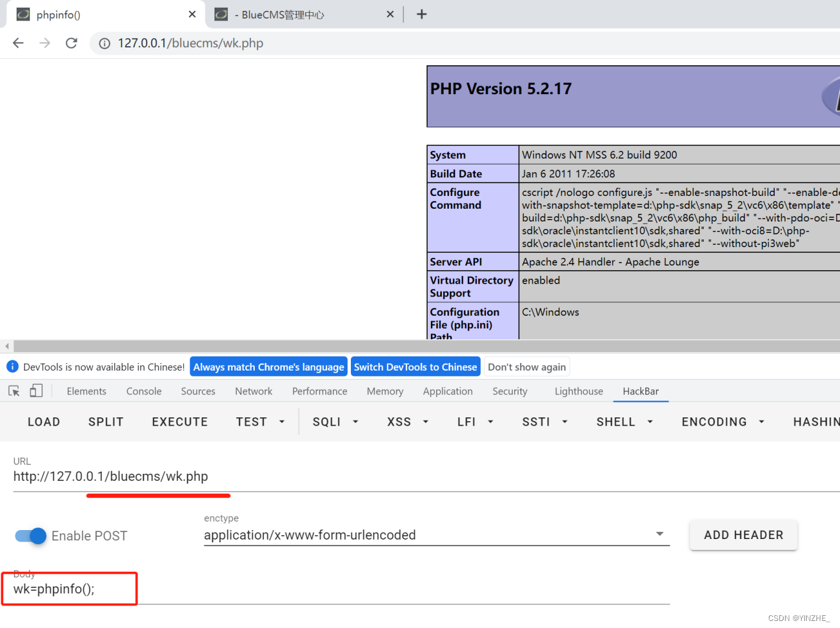Open the Lighthouse panel in DevTools
The image size is (840, 628).
click(x=579, y=391)
